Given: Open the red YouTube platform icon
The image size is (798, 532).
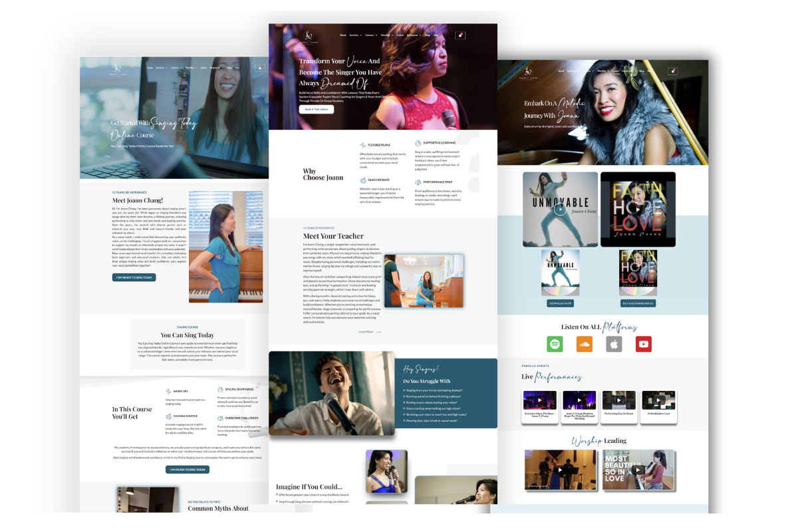Looking at the screenshot, I should pyautogui.click(x=644, y=344).
